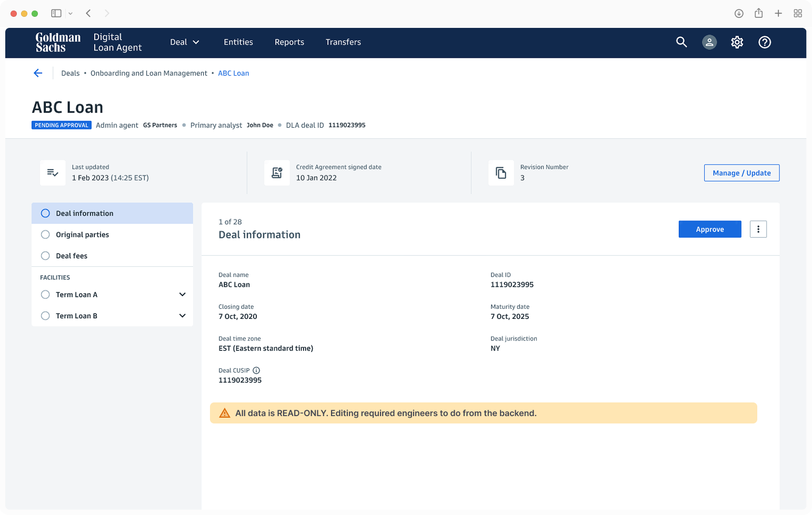Select the Term Loan A radio circle
The height and width of the screenshot is (515, 812).
45,295
